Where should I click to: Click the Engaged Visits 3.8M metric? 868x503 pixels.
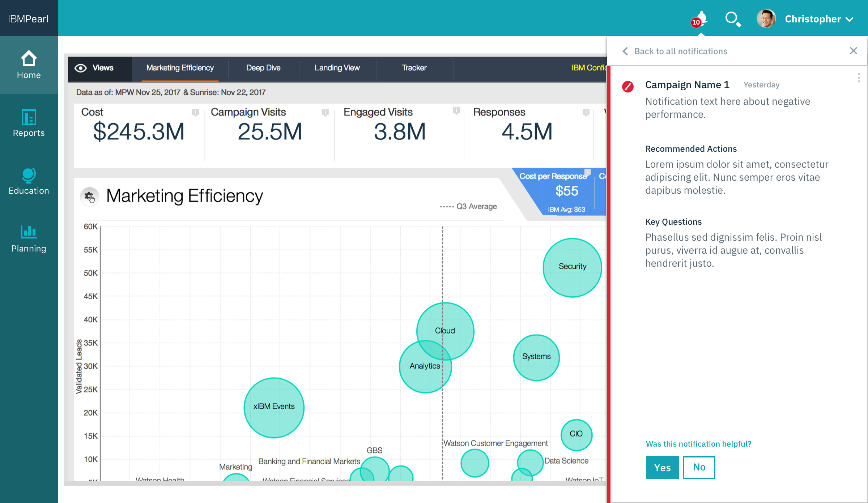pyautogui.click(x=400, y=132)
